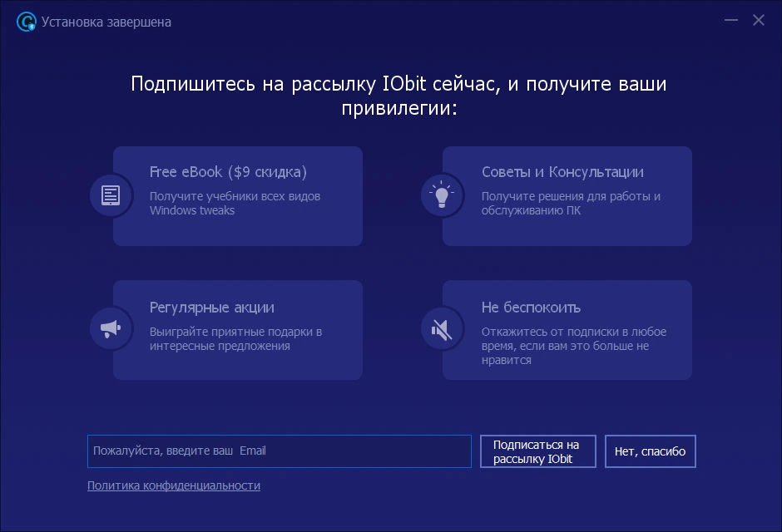Click text Получите учебники всех видов Windows tweaks

235,203
